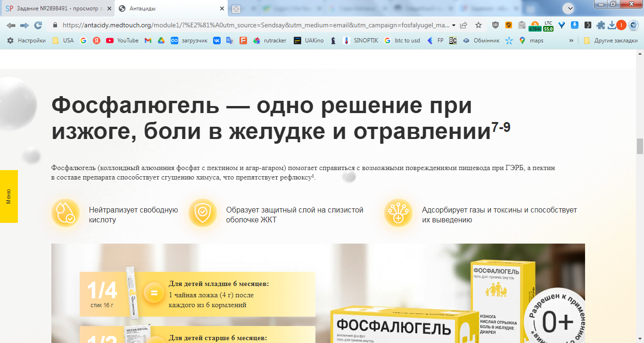
Task: Click the 'Адсорбирует газы и токсины' icon
Action: [398, 213]
